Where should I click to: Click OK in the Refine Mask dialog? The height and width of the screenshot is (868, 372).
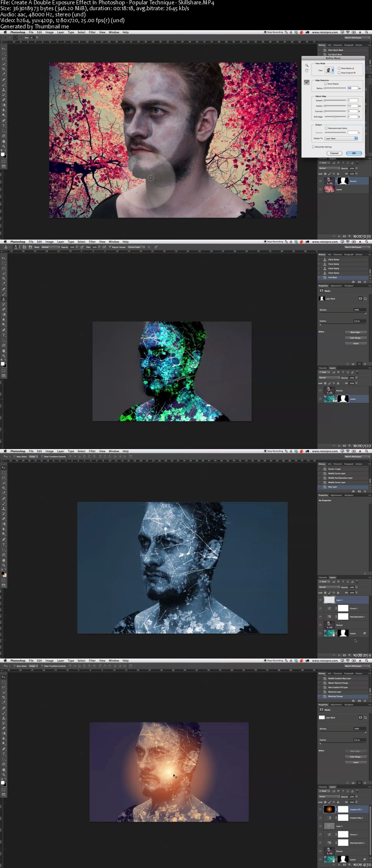coord(354,153)
